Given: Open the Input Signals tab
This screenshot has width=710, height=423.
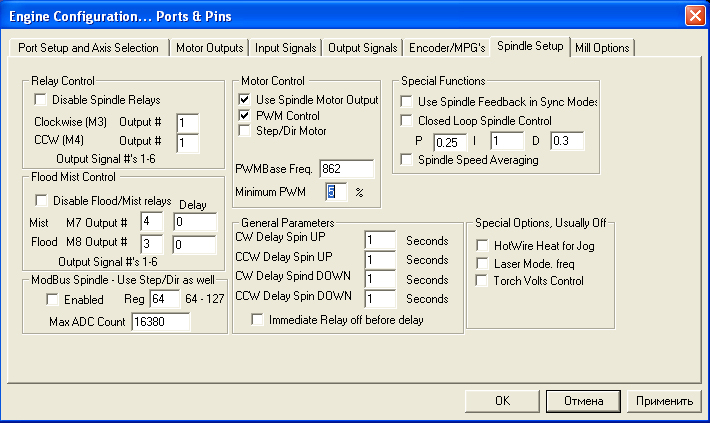Looking at the screenshot, I should (x=286, y=48).
